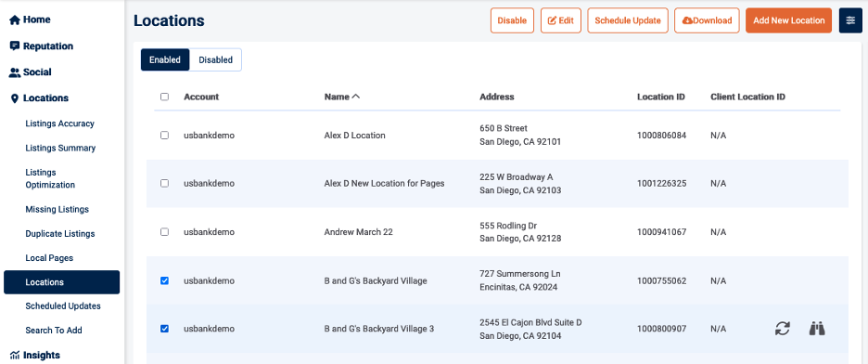Collapse the Locations sidebar section
The height and width of the screenshot is (364, 868).
point(45,98)
